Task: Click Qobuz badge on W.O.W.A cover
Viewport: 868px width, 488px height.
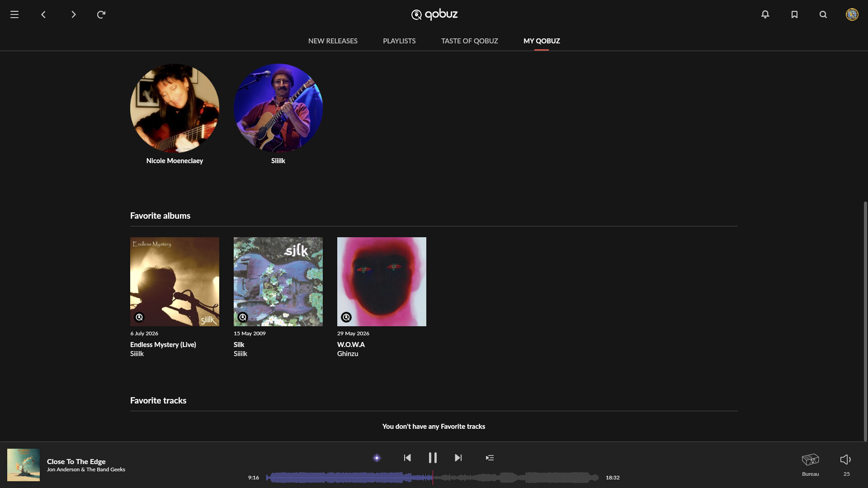Action: pyautogui.click(x=346, y=317)
